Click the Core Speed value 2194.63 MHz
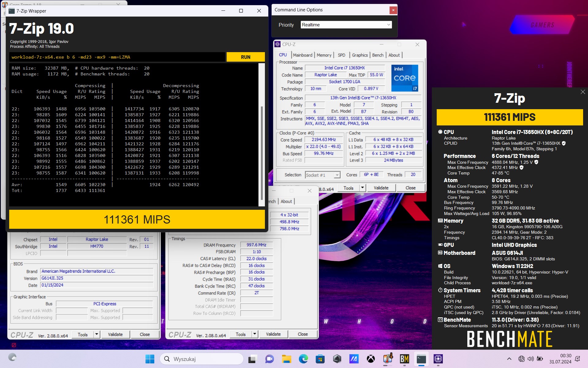This screenshot has height=368, width=588. tap(324, 140)
